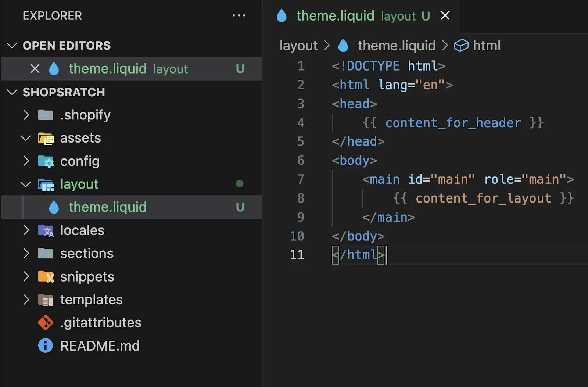588x387 pixels.
Task: Click the snippets scissors folder icon
Action: point(46,277)
